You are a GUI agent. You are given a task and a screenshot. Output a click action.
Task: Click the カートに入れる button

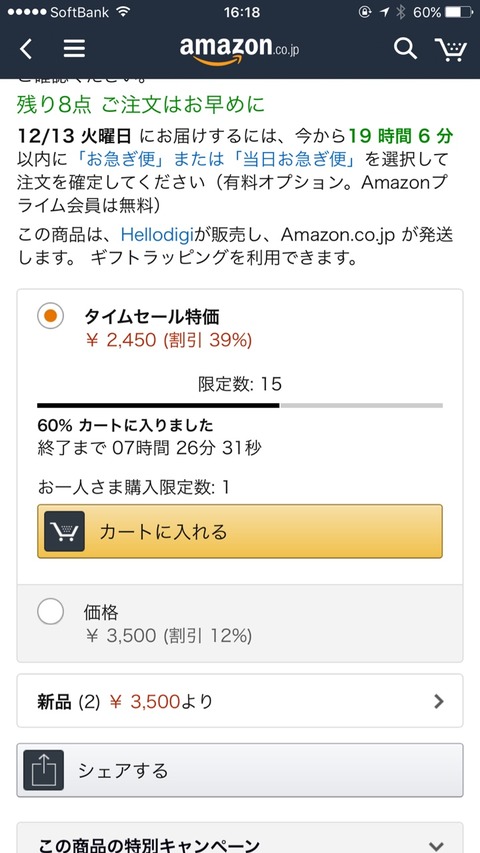tap(240, 531)
